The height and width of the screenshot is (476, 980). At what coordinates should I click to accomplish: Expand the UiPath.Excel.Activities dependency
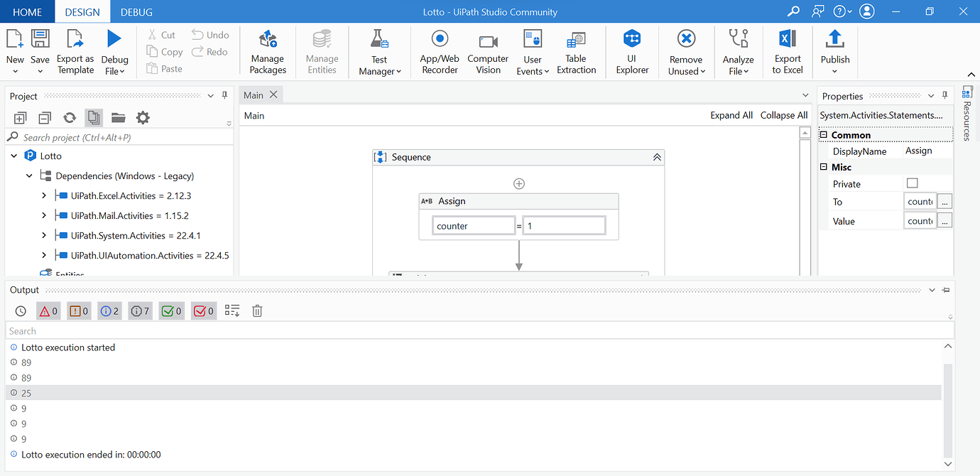(43, 195)
